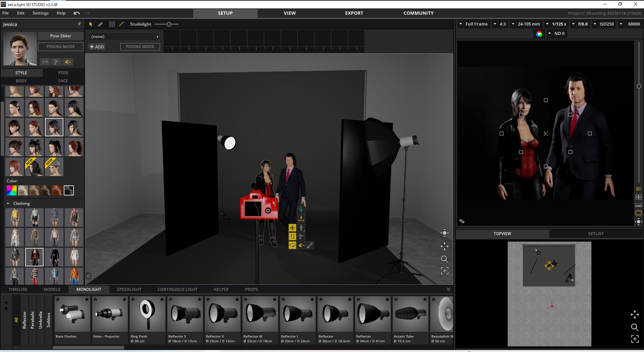Screen dimensions: 644x352
Task: Click the yellow rotate gizmo icon
Action: [x=292, y=246]
